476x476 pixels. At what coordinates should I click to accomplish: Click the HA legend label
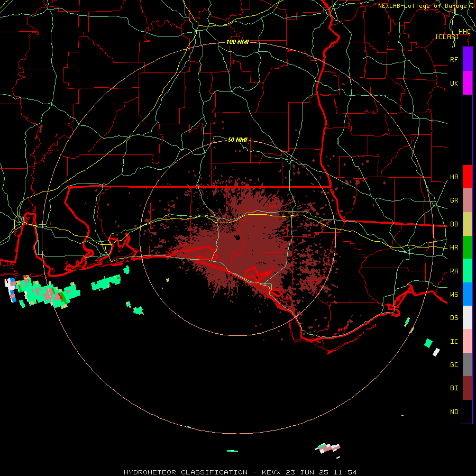[454, 177]
